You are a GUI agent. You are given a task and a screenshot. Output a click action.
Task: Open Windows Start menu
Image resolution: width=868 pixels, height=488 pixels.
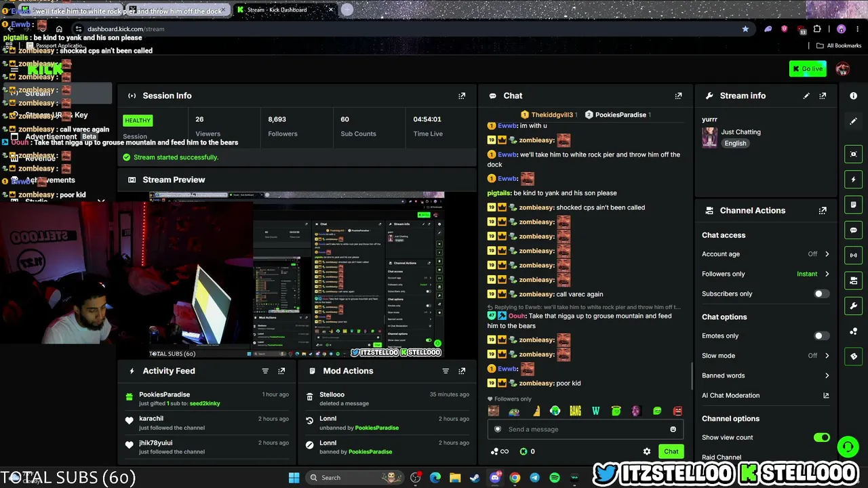[294, 478]
